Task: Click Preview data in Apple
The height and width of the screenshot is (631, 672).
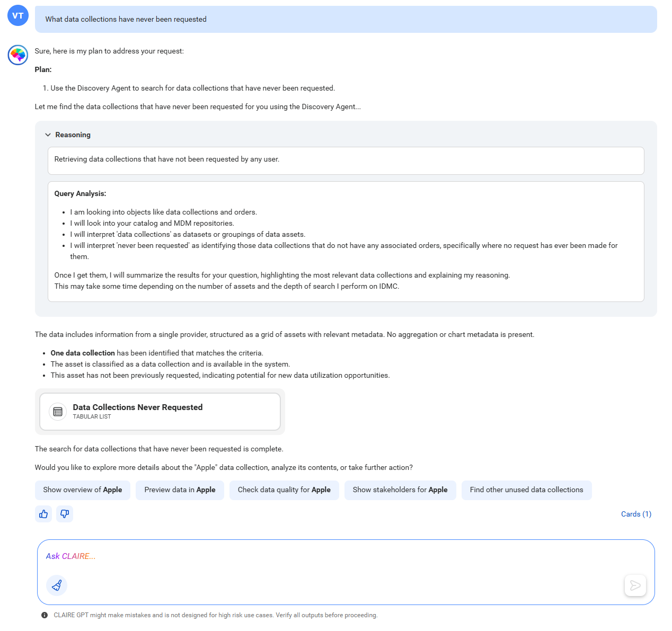Action: point(180,490)
